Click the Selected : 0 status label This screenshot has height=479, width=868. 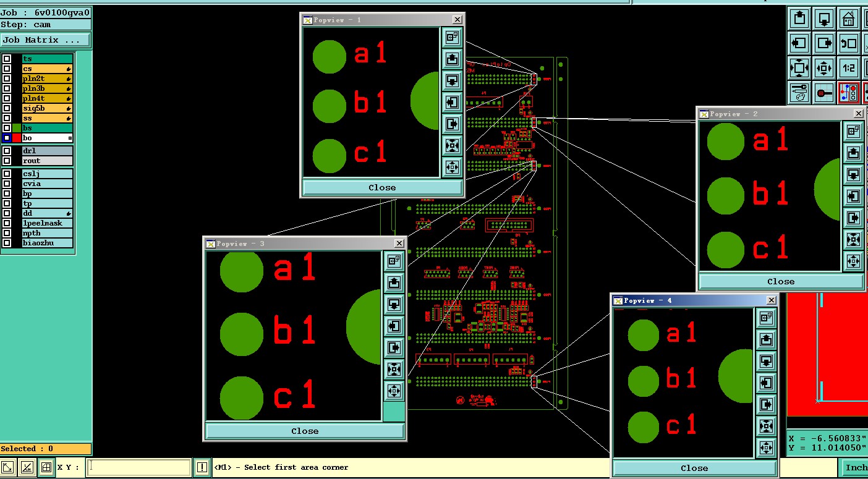pyautogui.click(x=46, y=449)
